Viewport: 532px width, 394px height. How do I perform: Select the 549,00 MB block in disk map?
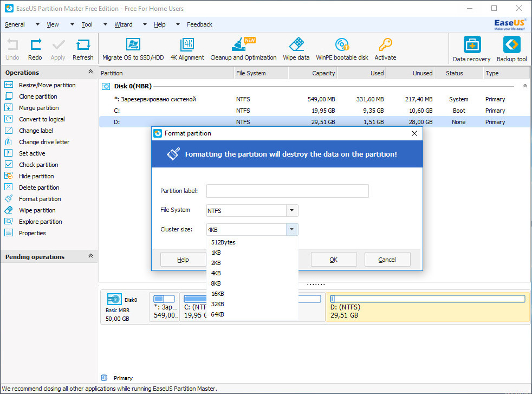point(164,307)
